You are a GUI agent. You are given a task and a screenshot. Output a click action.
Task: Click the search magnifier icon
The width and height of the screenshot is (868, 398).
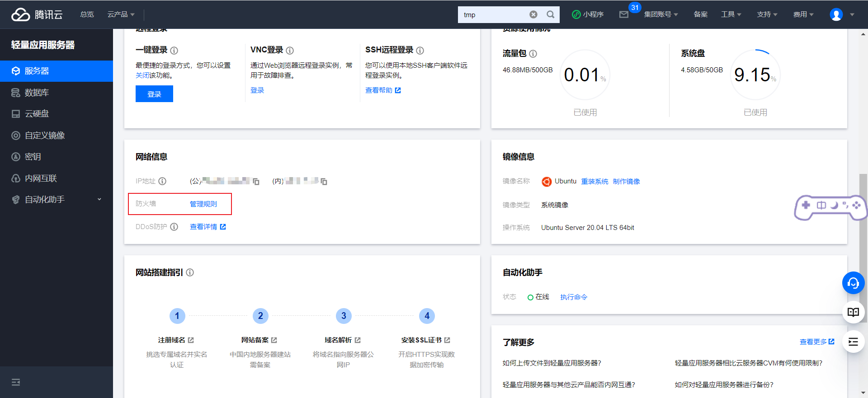point(550,14)
